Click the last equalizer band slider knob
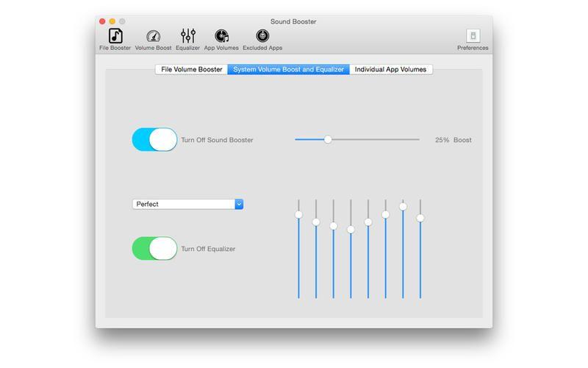This screenshot has width=588, height=368. (420, 218)
